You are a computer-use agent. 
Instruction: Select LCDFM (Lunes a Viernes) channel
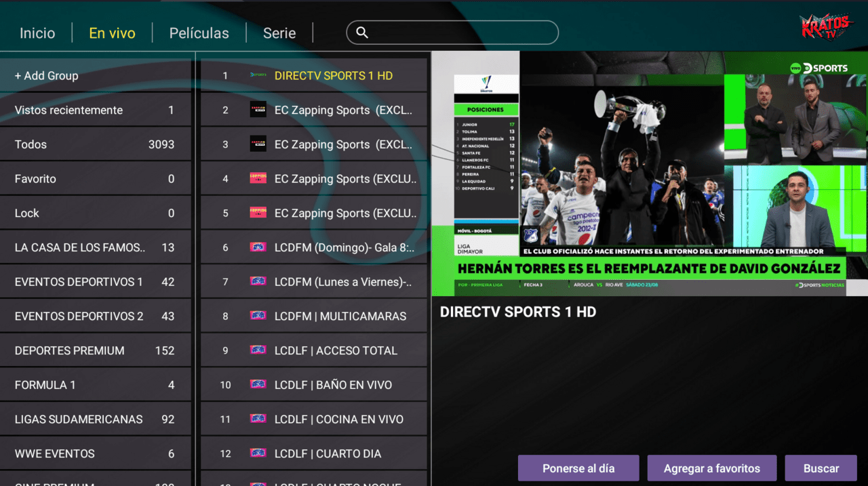click(x=314, y=281)
